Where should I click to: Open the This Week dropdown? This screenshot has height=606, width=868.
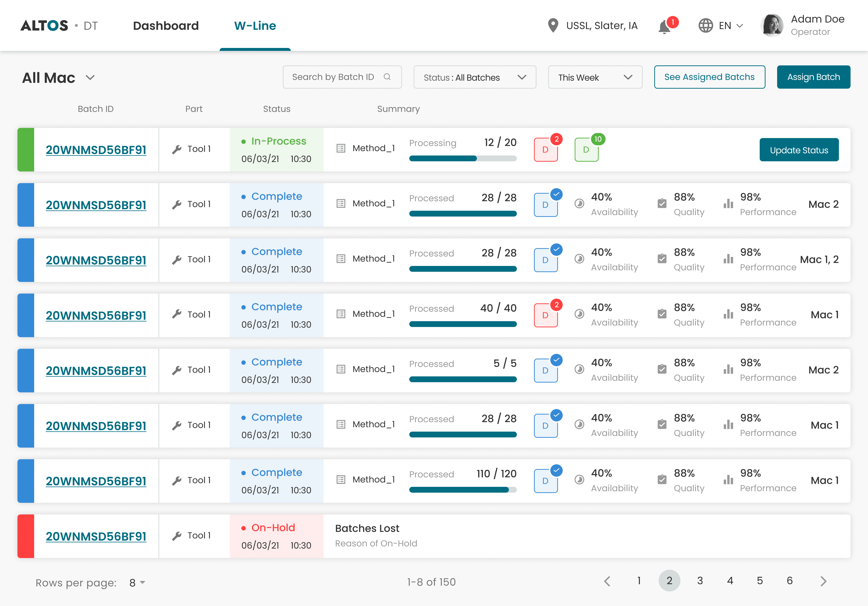(595, 77)
